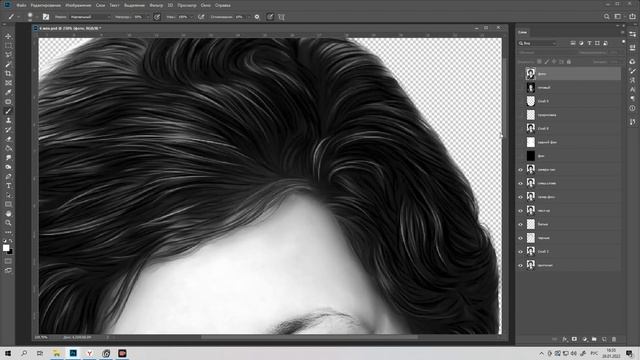
Task: Select the Move tool
Action: (8, 36)
